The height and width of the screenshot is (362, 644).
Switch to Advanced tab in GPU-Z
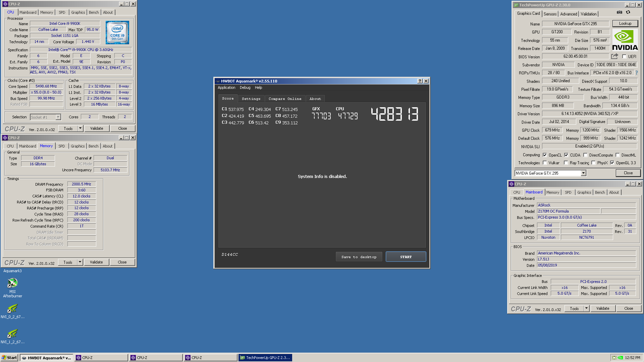pyautogui.click(x=569, y=14)
